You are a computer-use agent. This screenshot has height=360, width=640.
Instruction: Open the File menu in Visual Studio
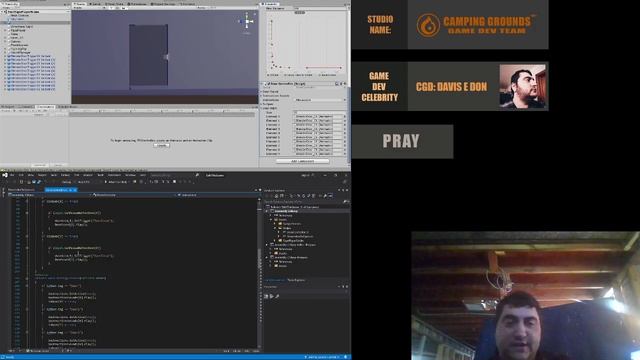(x=12, y=175)
